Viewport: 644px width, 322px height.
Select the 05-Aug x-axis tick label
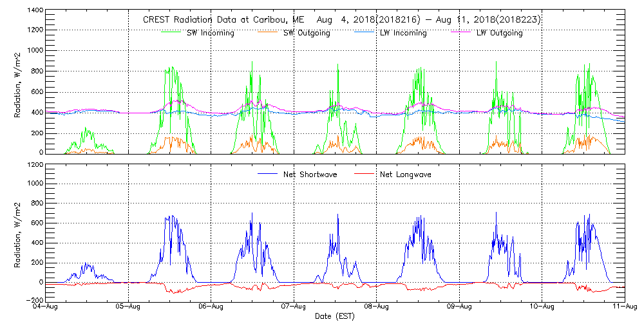(x=129, y=307)
